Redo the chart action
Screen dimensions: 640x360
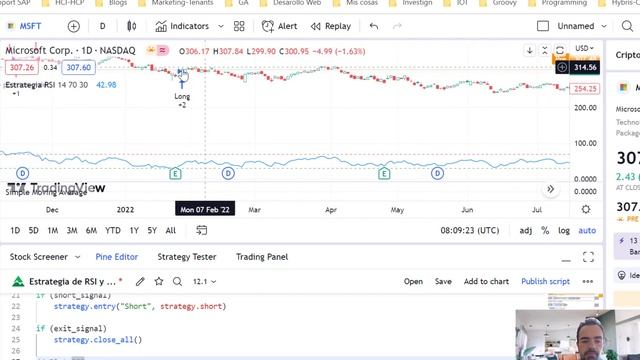pos(397,26)
